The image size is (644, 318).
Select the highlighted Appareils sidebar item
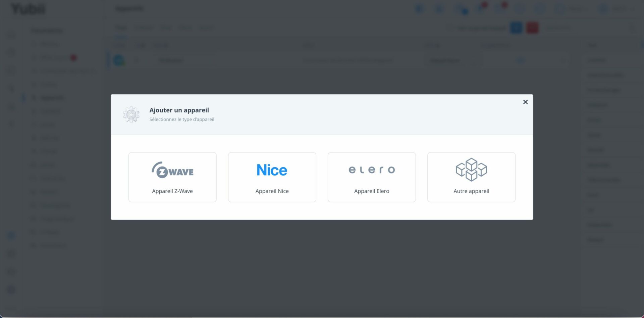point(52,98)
